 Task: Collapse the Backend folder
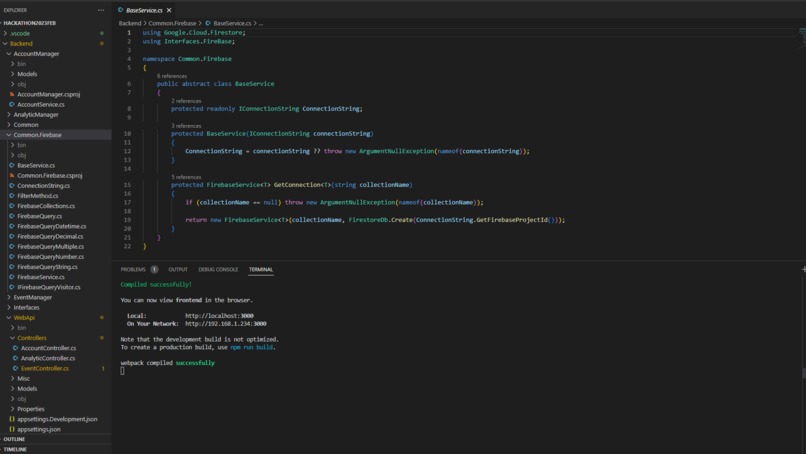[21, 44]
